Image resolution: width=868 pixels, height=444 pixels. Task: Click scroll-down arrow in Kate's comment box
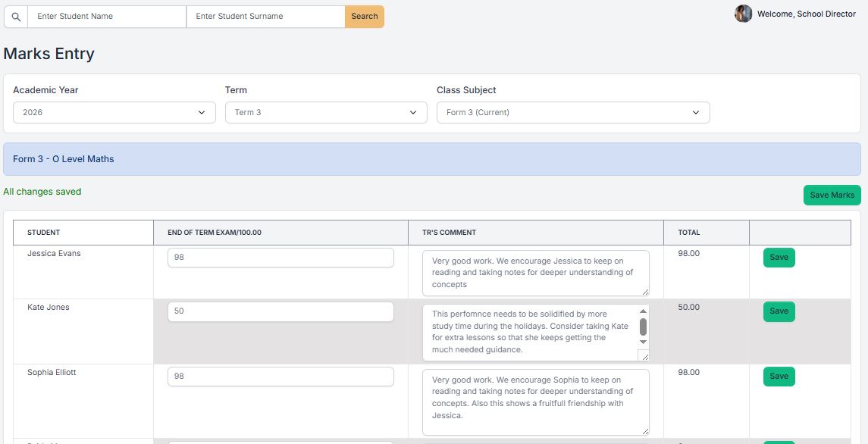643,342
